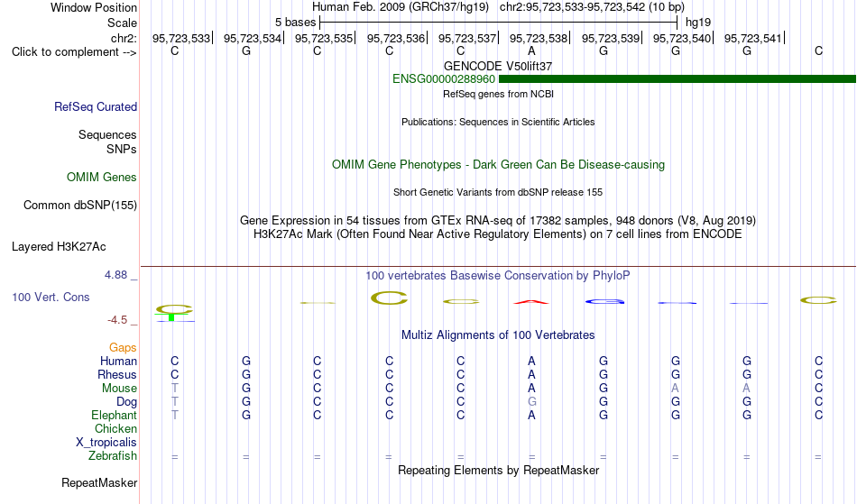Open the 100 Vert. Cons track label

click(x=51, y=297)
